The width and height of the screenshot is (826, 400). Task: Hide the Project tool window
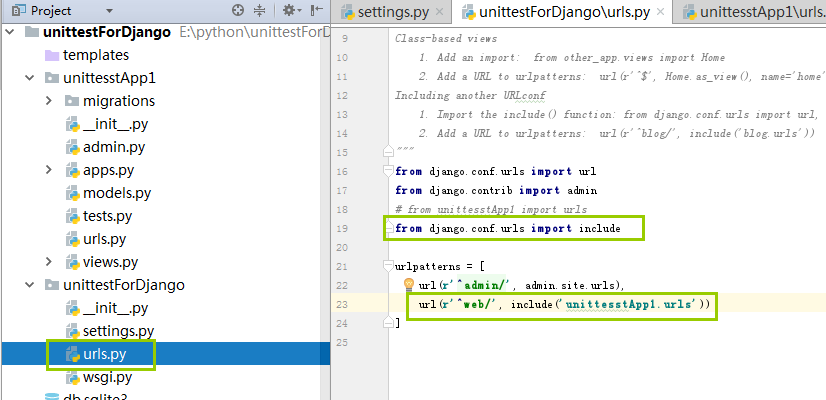(317, 10)
